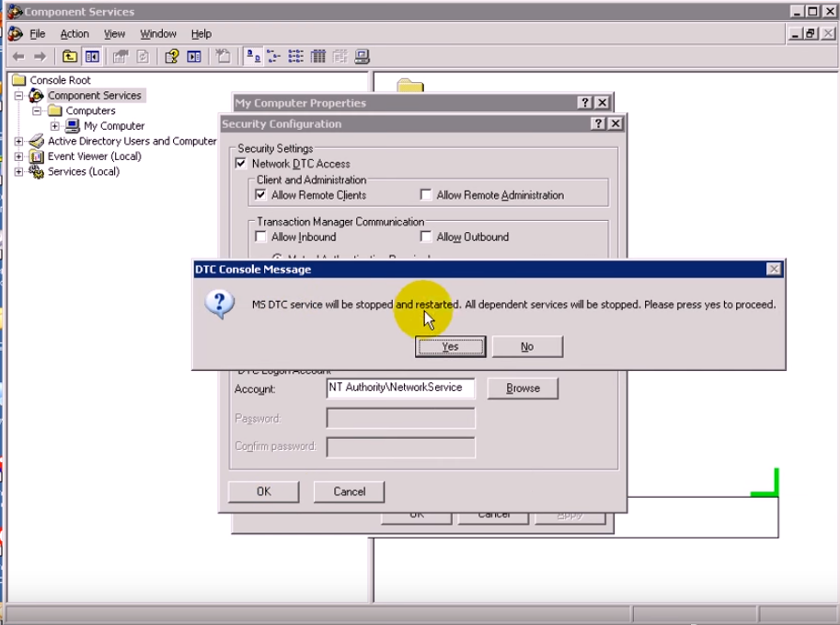Click the Configure My Computer toolbar icon
The width and height of the screenshot is (840, 625).
pyautogui.click(x=362, y=56)
